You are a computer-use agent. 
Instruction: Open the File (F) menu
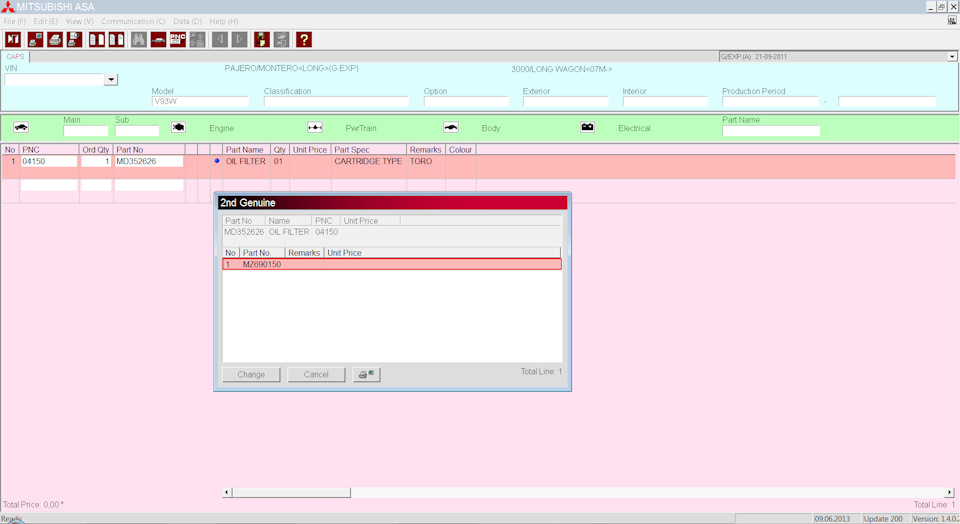[x=15, y=21]
